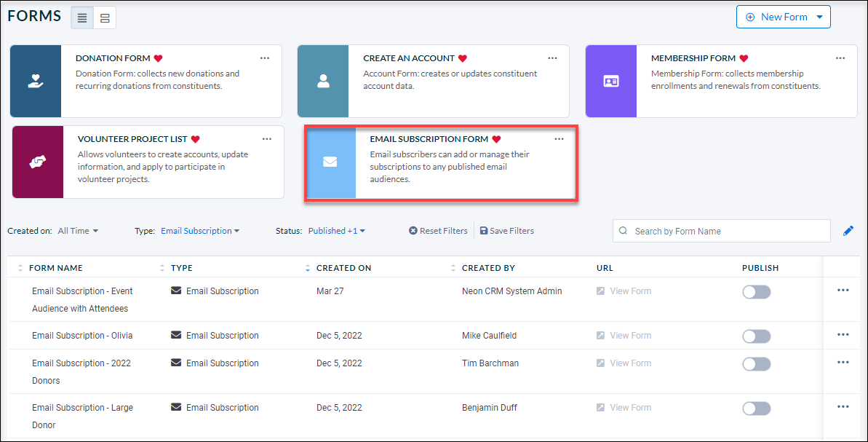Open View Form link for Event Audience row
Image resolution: width=868 pixels, height=442 pixels.
click(x=624, y=291)
